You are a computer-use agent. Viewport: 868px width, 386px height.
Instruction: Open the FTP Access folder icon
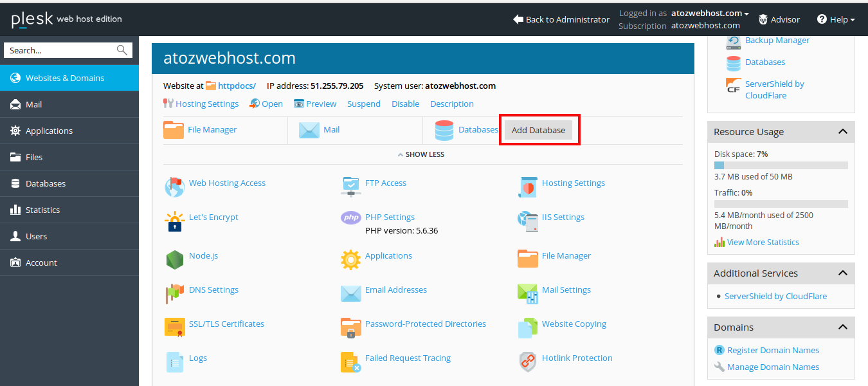point(351,187)
